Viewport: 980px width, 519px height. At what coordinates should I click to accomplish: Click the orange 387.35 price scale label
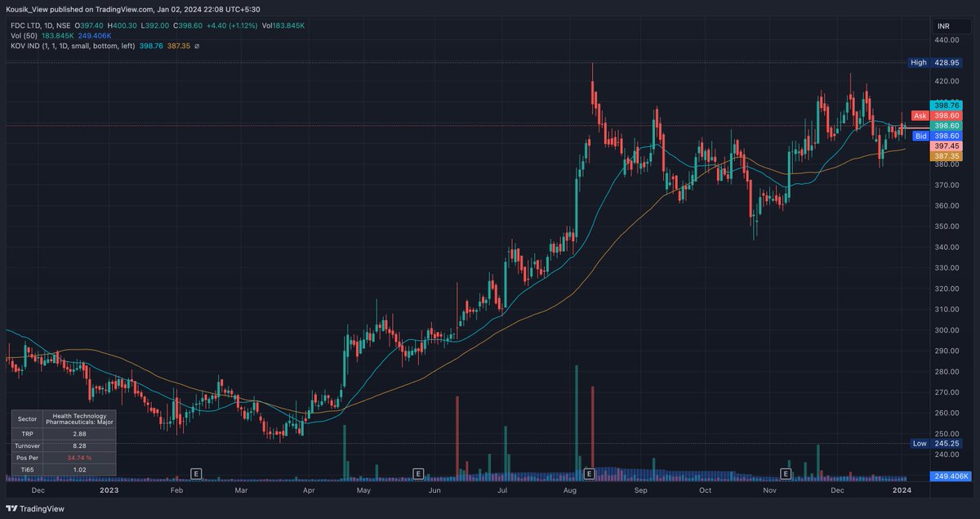pos(947,155)
